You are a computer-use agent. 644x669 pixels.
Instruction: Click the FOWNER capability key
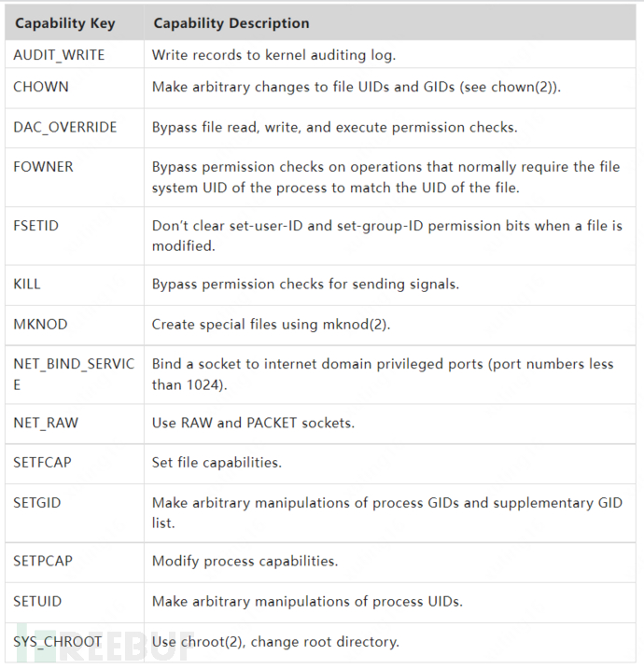tap(44, 167)
